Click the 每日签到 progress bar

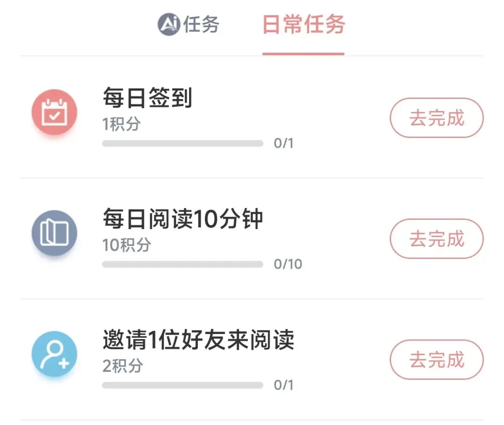tap(182, 143)
